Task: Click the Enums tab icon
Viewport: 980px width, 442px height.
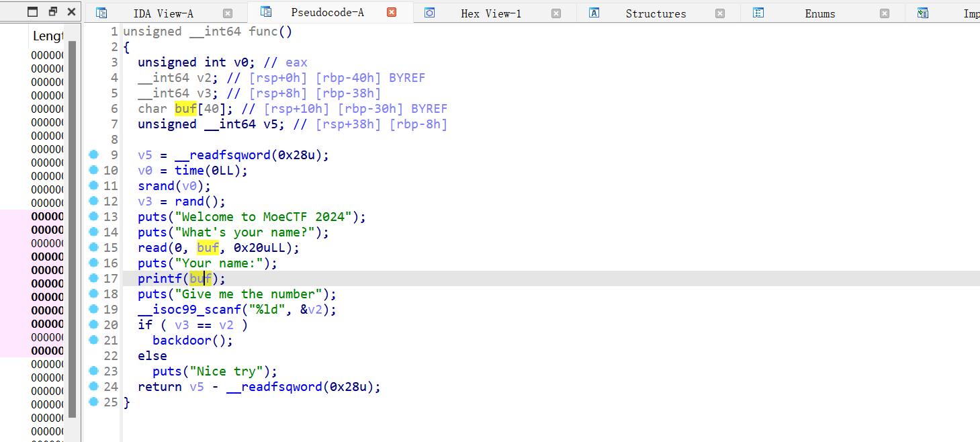Action: pyautogui.click(x=758, y=13)
